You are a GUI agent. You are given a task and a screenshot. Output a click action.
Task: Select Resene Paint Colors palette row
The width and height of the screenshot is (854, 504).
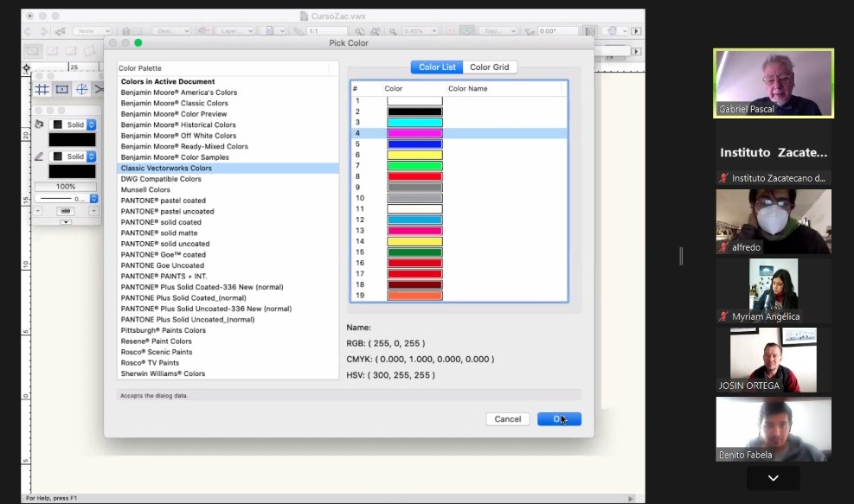click(228, 341)
